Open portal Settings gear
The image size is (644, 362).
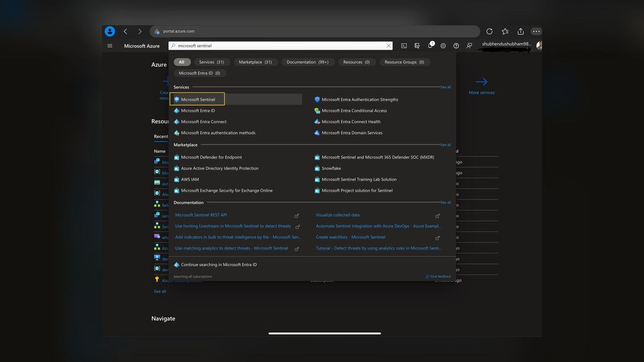point(443,46)
